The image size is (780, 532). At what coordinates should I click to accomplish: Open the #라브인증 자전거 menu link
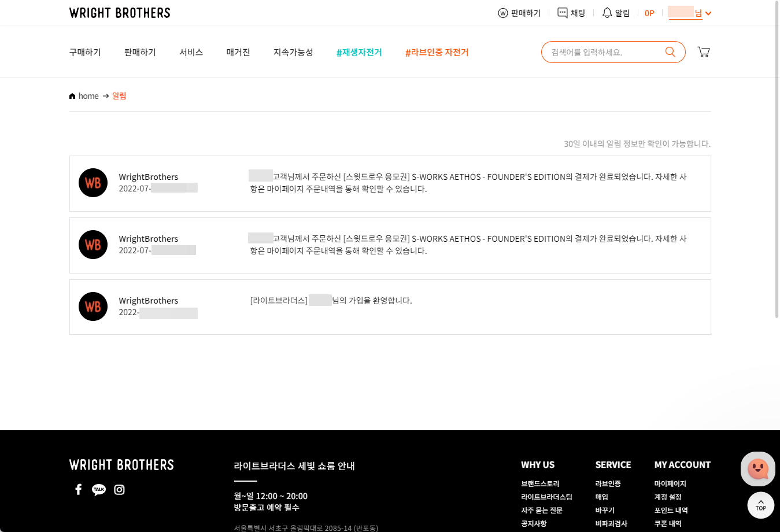[x=437, y=52]
